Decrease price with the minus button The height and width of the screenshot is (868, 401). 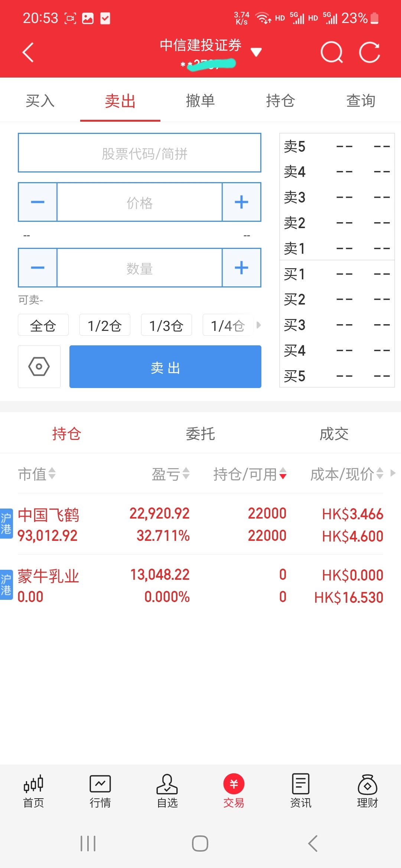(x=38, y=202)
